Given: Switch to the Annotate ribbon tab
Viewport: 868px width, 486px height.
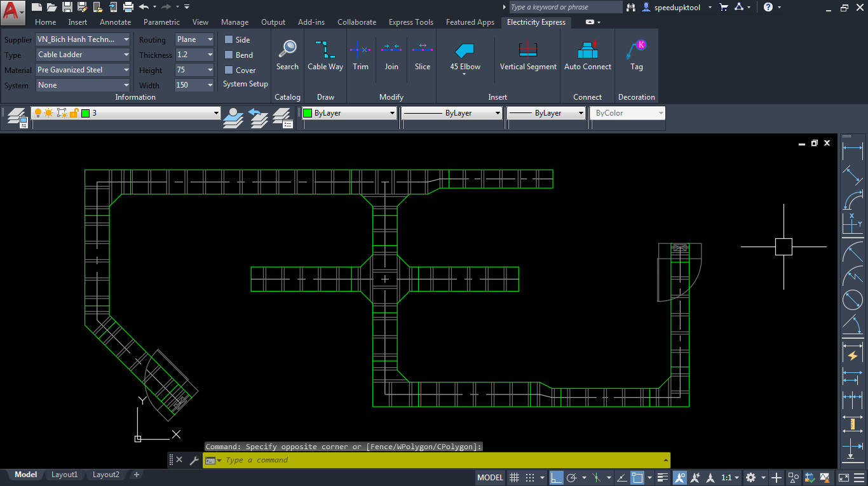Looking at the screenshot, I should 116,22.
